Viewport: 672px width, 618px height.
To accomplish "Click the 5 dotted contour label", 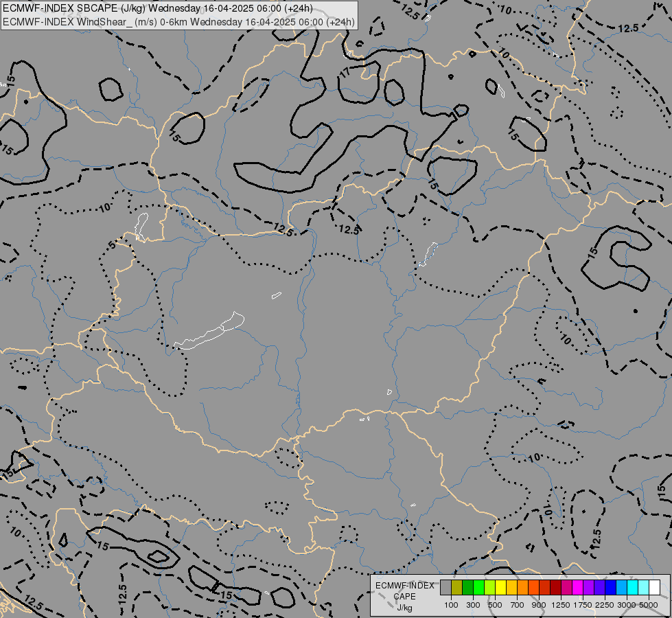I will point(112,245).
